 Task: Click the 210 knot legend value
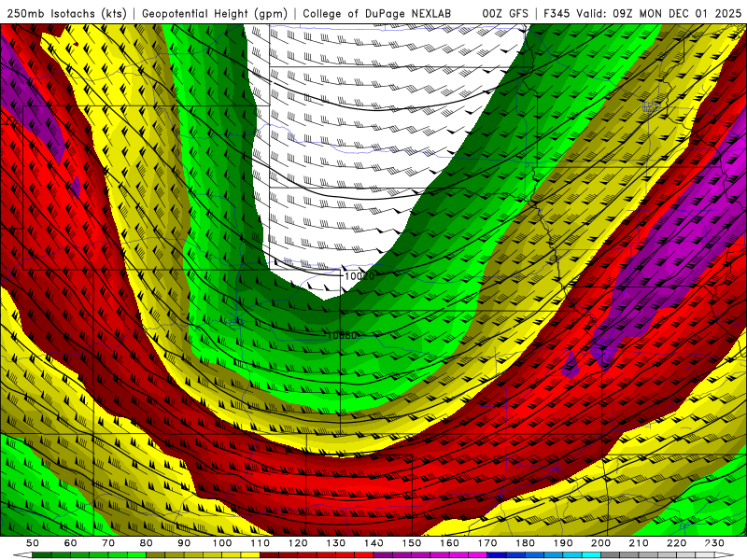click(x=639, y=543)
